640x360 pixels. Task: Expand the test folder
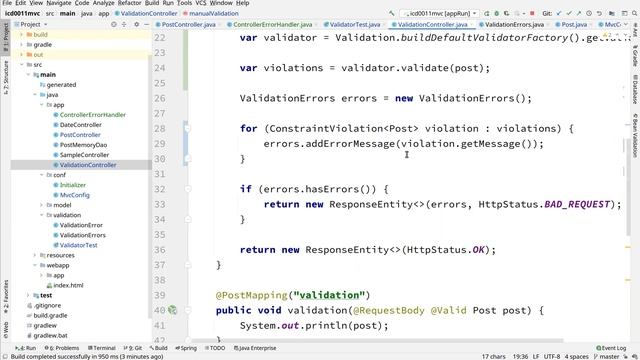(28, 295)
